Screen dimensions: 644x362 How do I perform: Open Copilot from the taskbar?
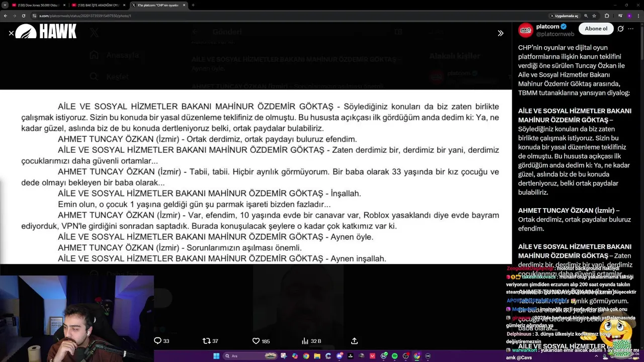coord(295,356)
